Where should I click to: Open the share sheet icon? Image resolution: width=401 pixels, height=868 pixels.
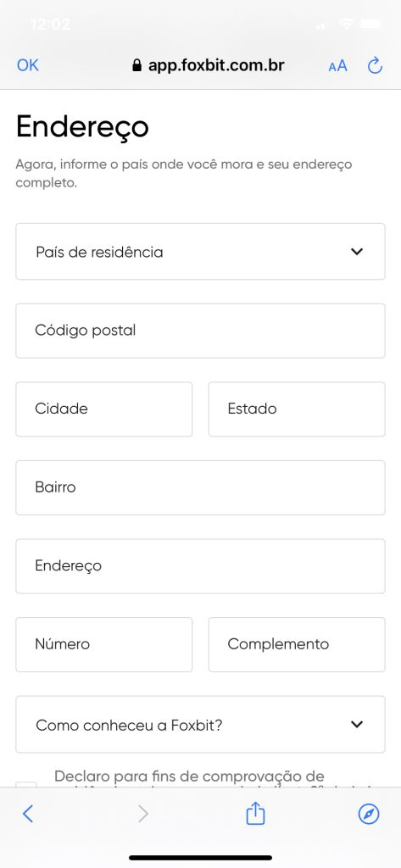(255, 813)
